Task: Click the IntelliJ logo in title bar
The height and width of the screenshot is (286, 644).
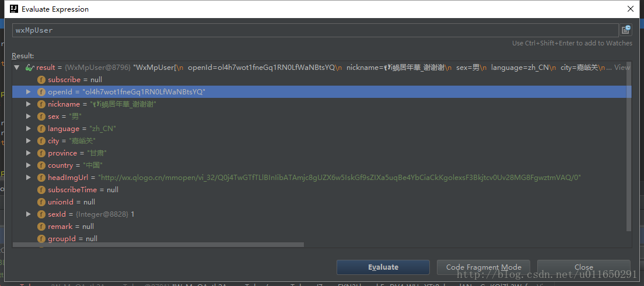Action: point(13,9)
